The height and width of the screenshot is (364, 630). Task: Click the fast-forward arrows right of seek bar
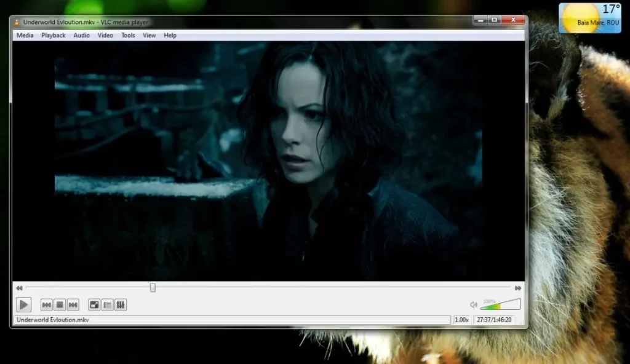click(x=518, y=288)
